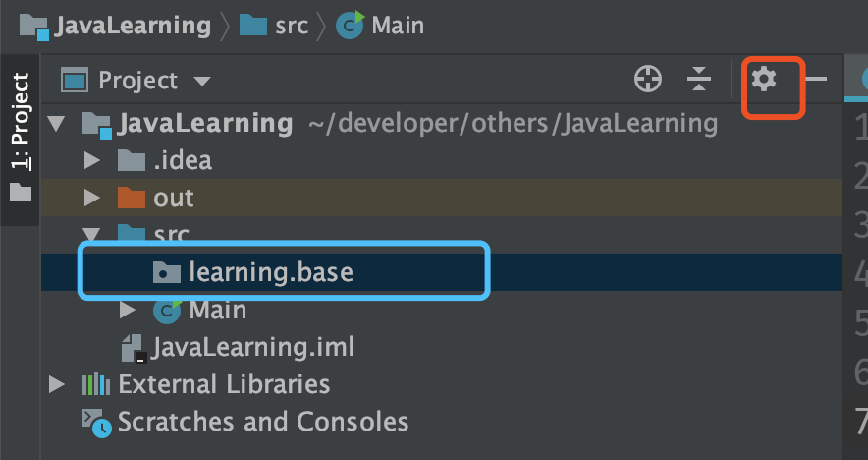Click the Main class icon in the tree

[x=168, y=311]
